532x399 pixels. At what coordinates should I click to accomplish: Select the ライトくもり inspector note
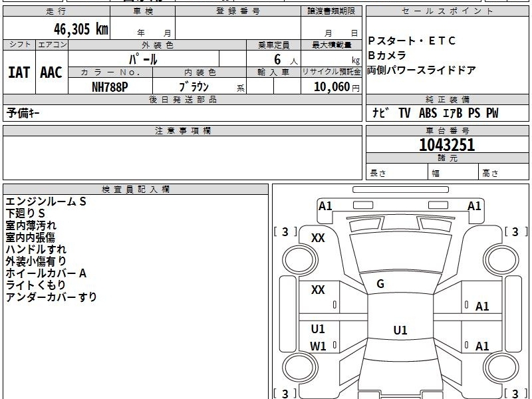(x=35, y=285)
